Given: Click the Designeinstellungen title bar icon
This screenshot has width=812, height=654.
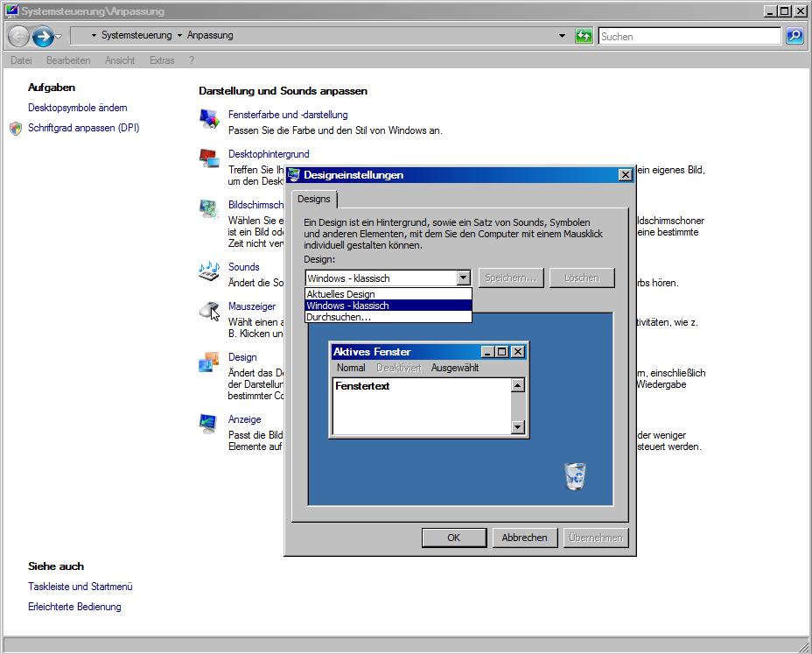Looking at the screenshot, I should (294, 174).
